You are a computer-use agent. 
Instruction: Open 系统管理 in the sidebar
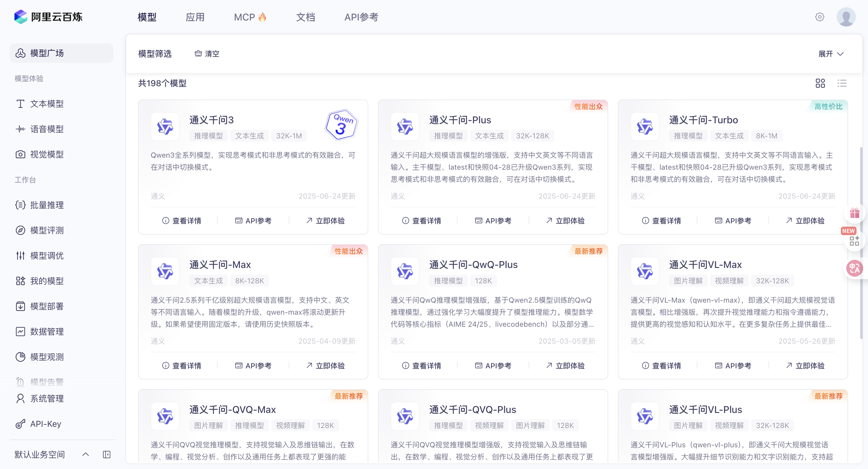(x=61, y=398)
